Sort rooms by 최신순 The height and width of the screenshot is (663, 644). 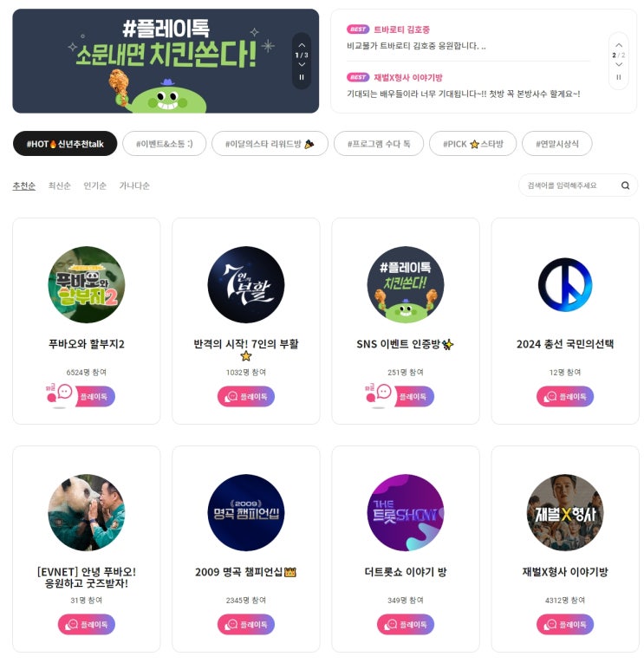click(59, 185)
